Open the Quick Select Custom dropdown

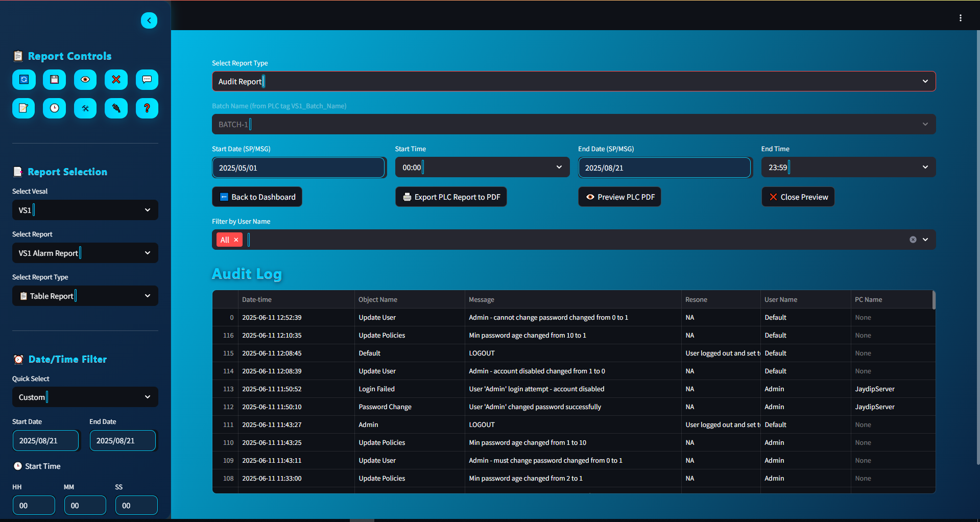click(x=85, y=397)
